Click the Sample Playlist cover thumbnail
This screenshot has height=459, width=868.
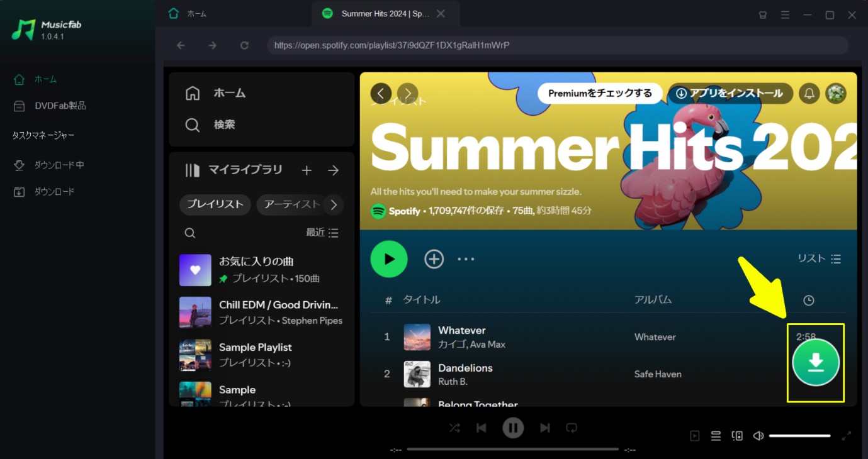pos(195,355)
